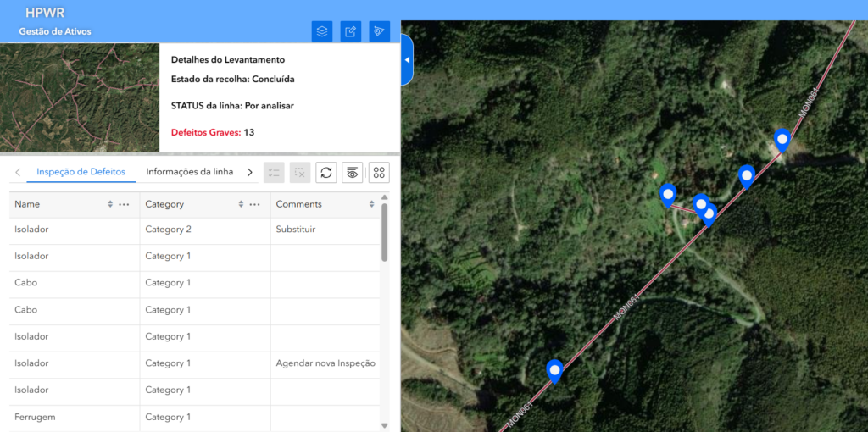Sort by the Name column arrows

pos(110,204)
